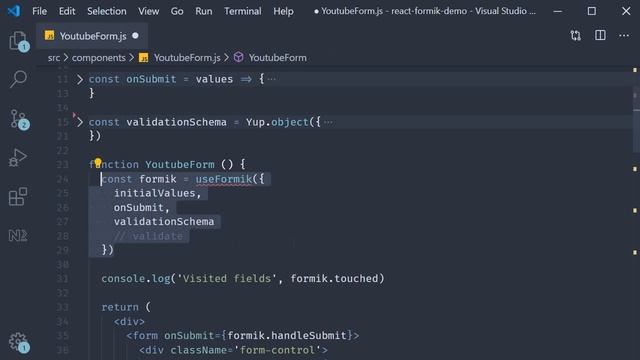640x360 pixels.
Task: Click the useFormik identifier with squiggle
Action: 224,179
